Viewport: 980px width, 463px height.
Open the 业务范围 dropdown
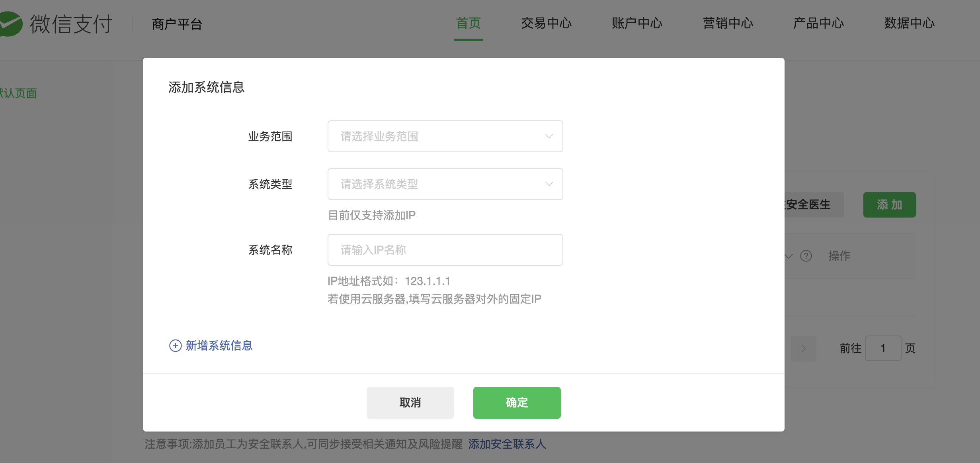pos(445,136)
